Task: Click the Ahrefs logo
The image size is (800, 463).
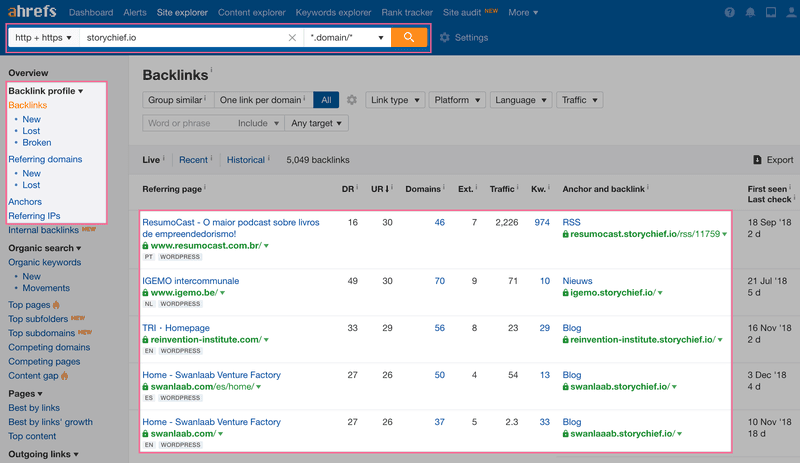Action: coord(32,11)
